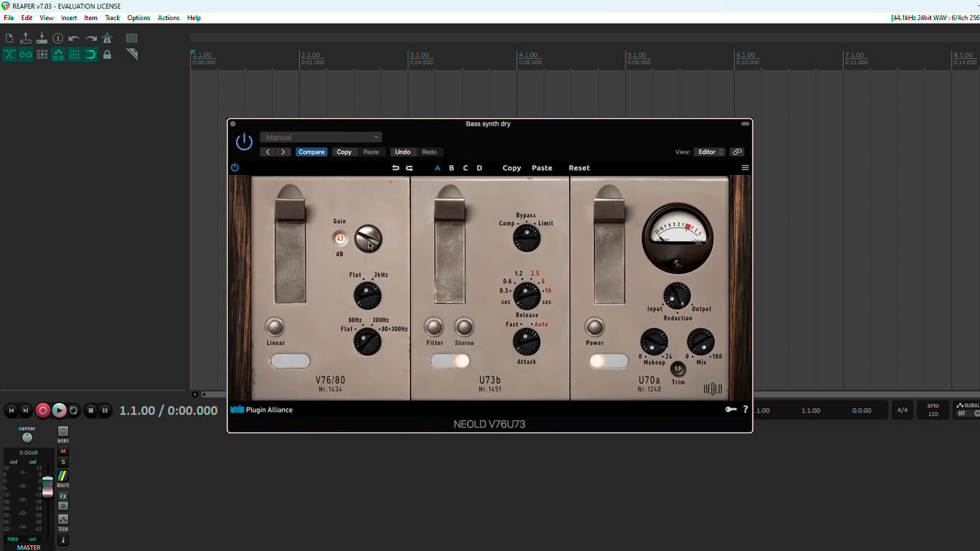
Task: Click the U73b Stereo push button
Action: 464,327
